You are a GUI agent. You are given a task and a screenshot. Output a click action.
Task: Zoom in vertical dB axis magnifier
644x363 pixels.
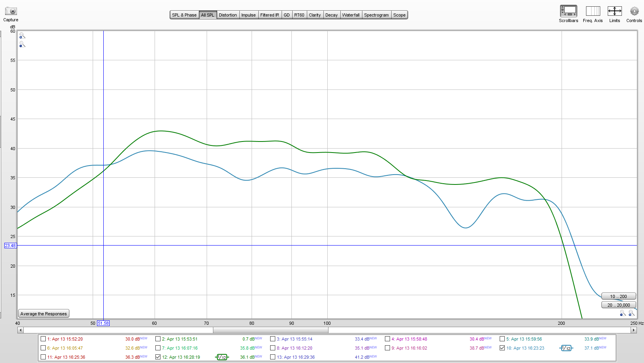pyautogui.click(x=22, y=36)
